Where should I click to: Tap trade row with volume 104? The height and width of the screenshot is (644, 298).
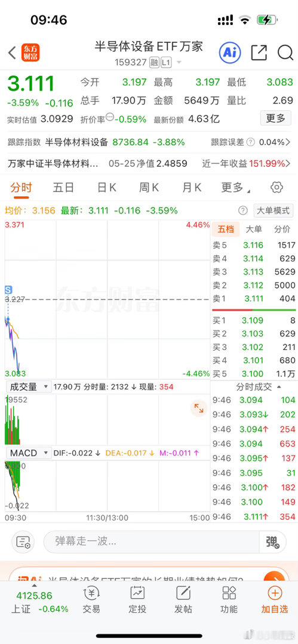click(x=254, y=400)
